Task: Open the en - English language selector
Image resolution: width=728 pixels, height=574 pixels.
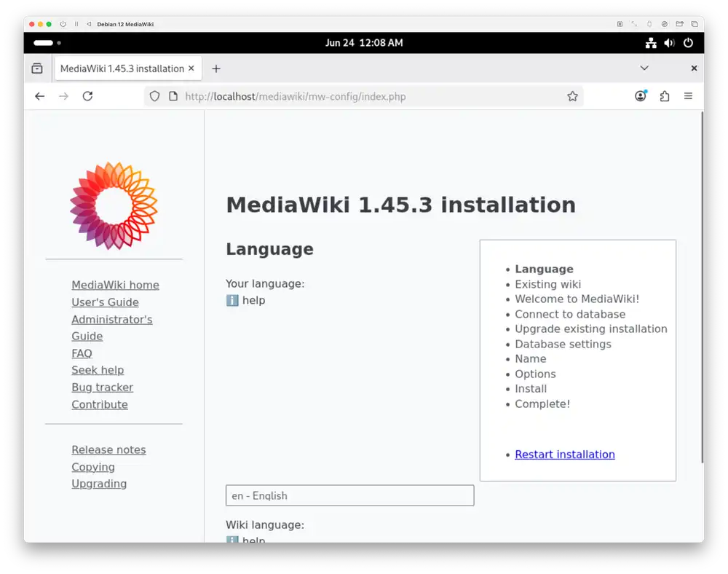Action: click(x=349, y=495)
